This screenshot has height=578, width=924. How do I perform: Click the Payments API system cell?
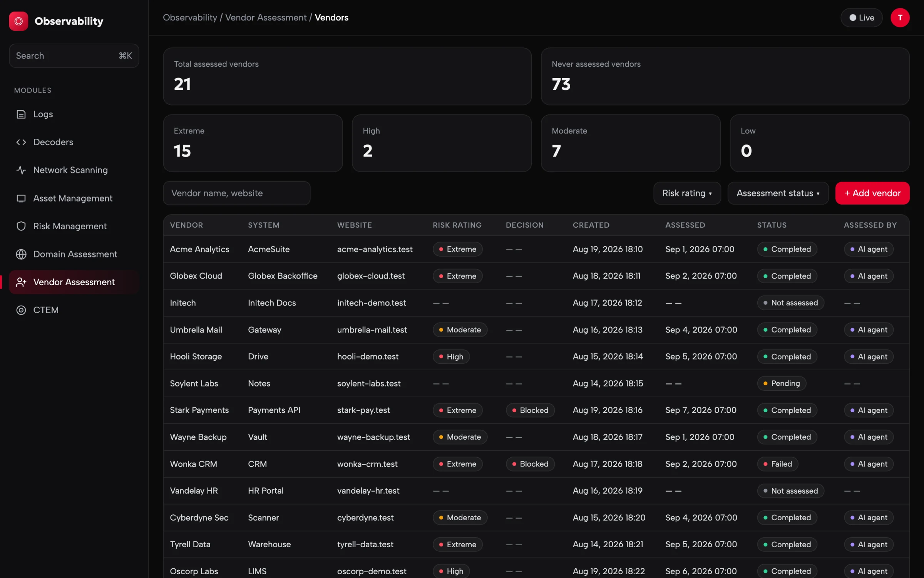coord(274,410)
